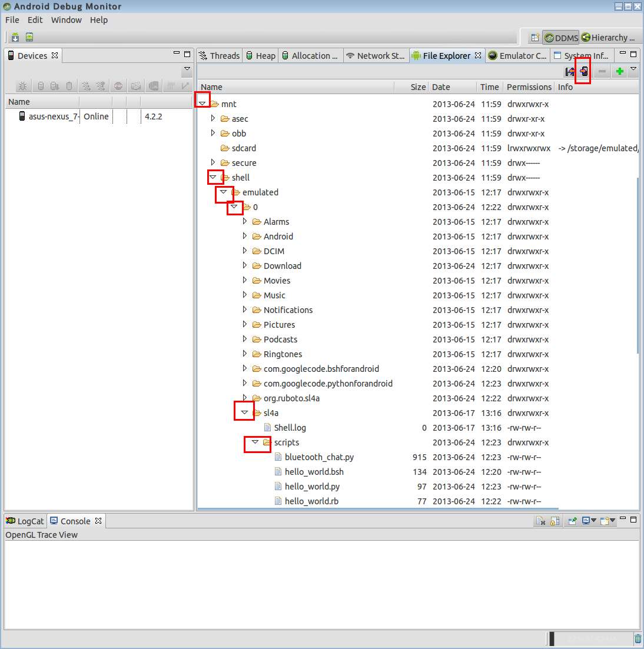Click the Start Method Profiling icon
Screen dimensions: 644x649
coord(101,86)
